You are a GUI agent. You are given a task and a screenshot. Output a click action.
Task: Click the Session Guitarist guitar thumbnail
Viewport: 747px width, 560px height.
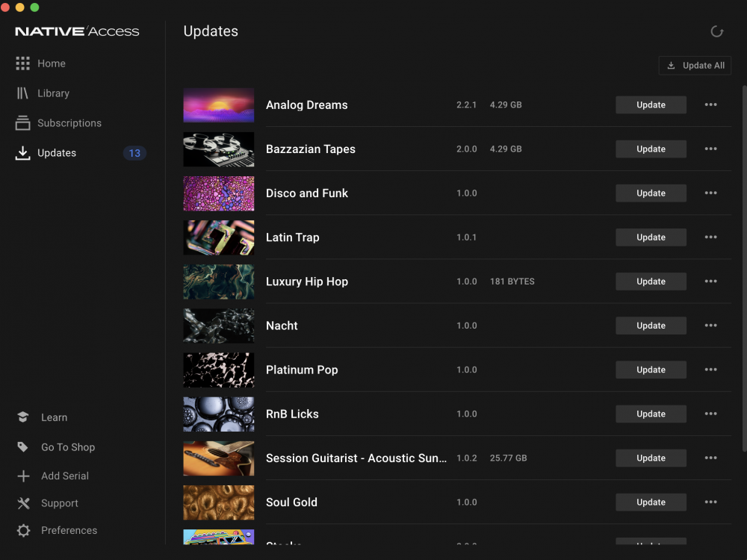(219, 458)
